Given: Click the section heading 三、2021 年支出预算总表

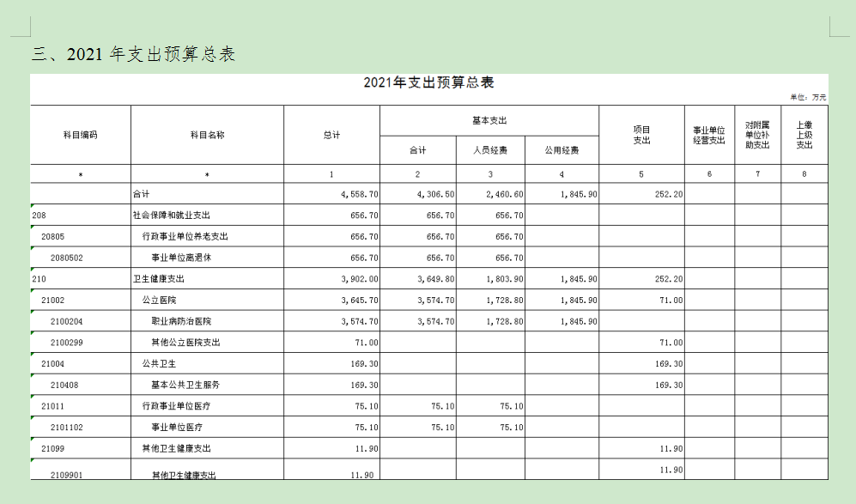Looking at the screenshot, I should [x=133, y=54].
